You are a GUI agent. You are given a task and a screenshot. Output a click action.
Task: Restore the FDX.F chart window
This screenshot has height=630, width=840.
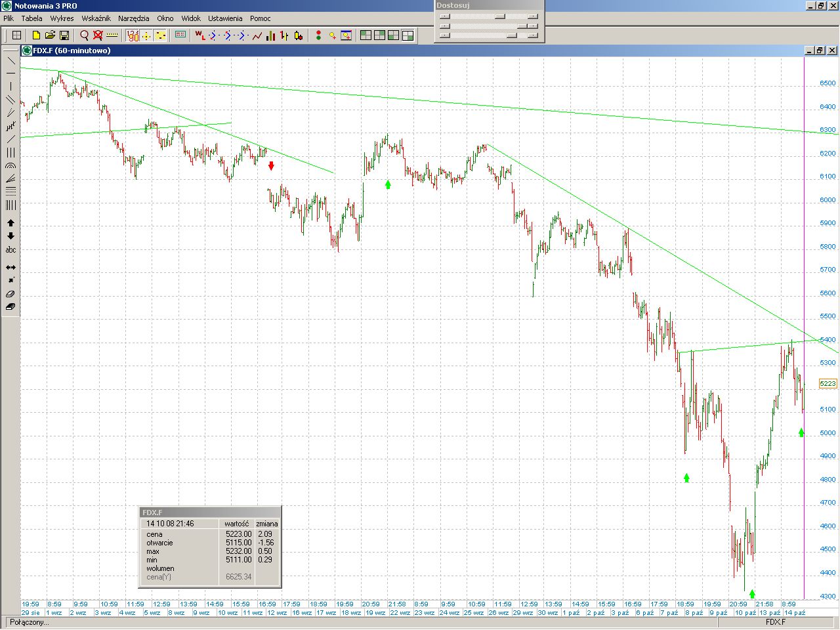point(820,51)
